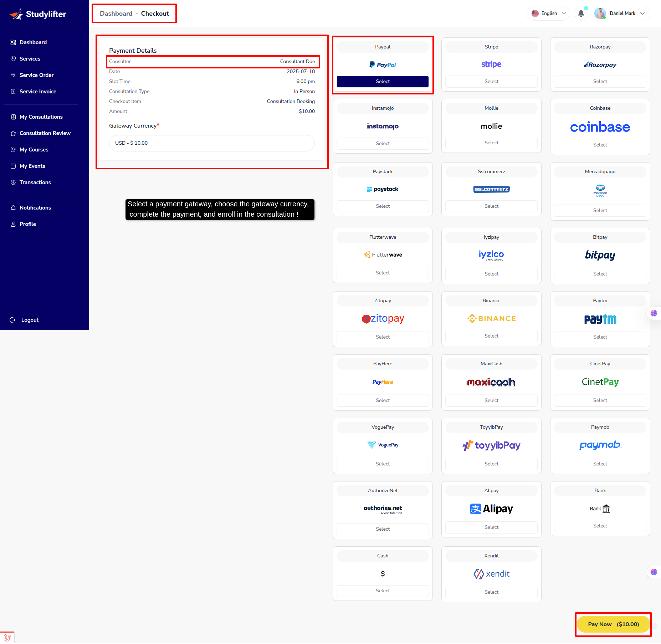661x644 pixels.
Task: Click Select under VoguePay
Action: pyautogui.click(x=383, y=464)
